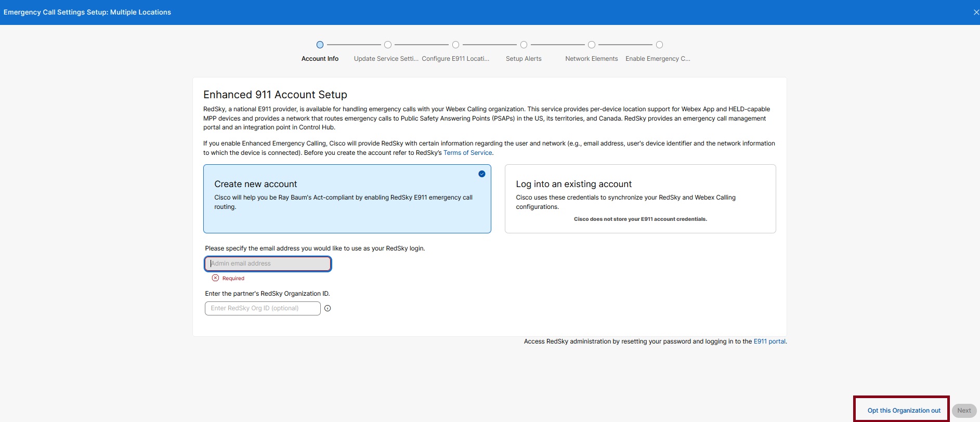
Task: Click the info icon beside RedSky Org ID field
Action: point(328,308)
